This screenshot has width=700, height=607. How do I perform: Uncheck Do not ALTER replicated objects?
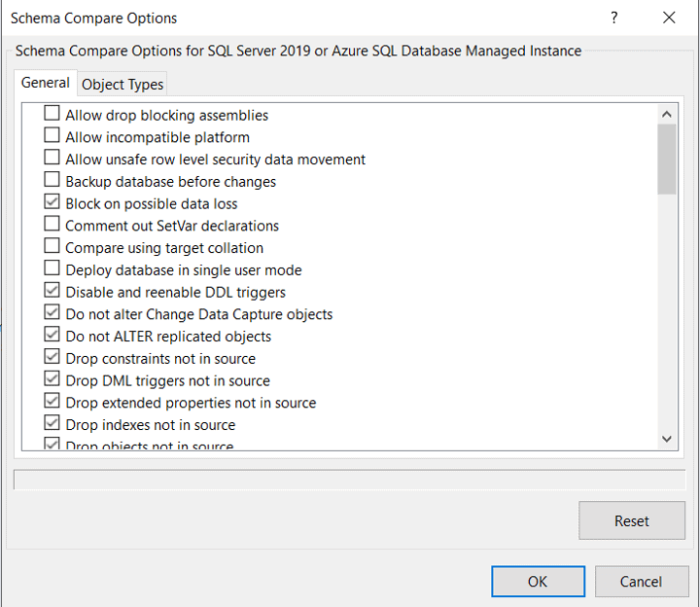pyautogui.click(x=52, y=334)
